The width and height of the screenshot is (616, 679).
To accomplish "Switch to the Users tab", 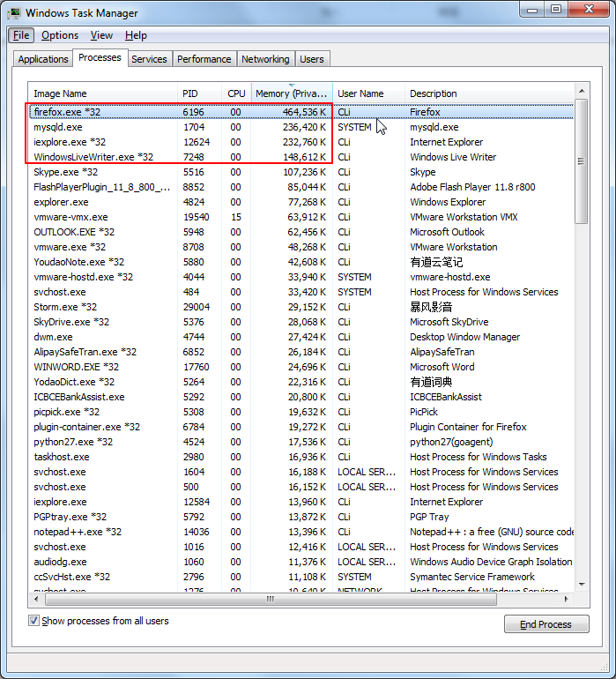I will click(312, 59).
